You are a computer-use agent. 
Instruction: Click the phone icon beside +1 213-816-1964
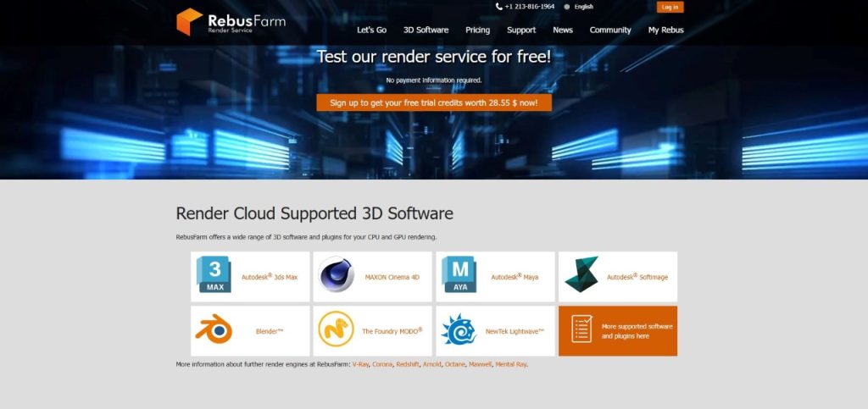tap(498, 7)
